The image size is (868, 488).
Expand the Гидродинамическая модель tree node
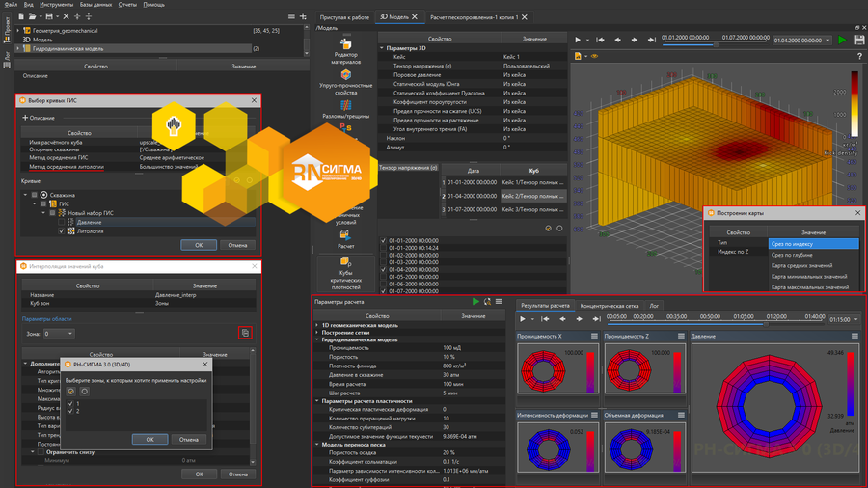click(x=18, y=48)
